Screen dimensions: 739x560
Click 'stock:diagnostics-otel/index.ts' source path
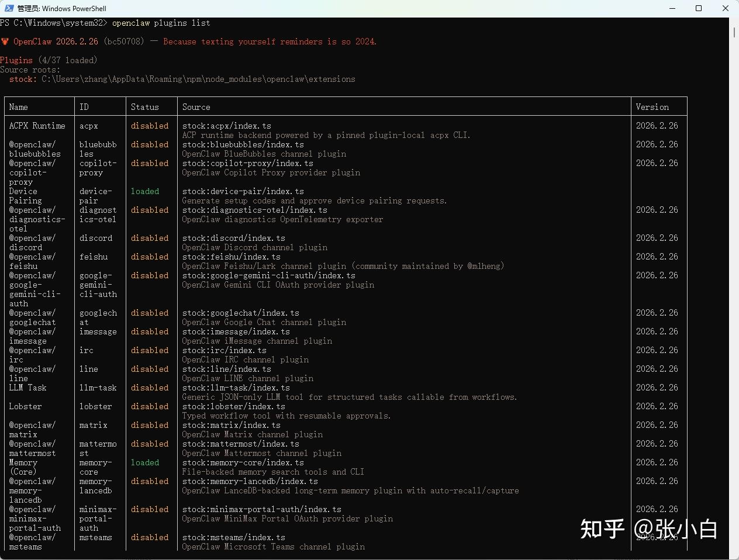[x=255, y=210]
